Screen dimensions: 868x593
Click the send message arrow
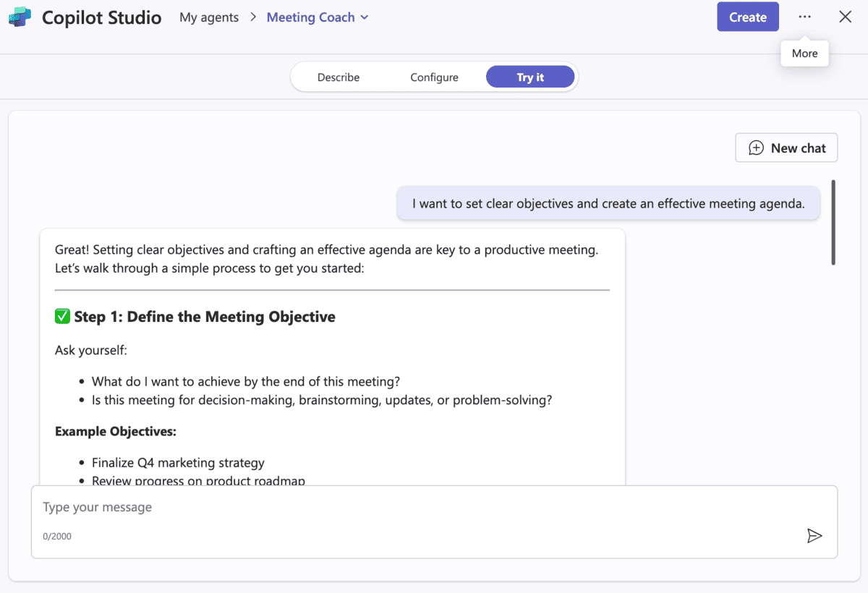point(815,536)
